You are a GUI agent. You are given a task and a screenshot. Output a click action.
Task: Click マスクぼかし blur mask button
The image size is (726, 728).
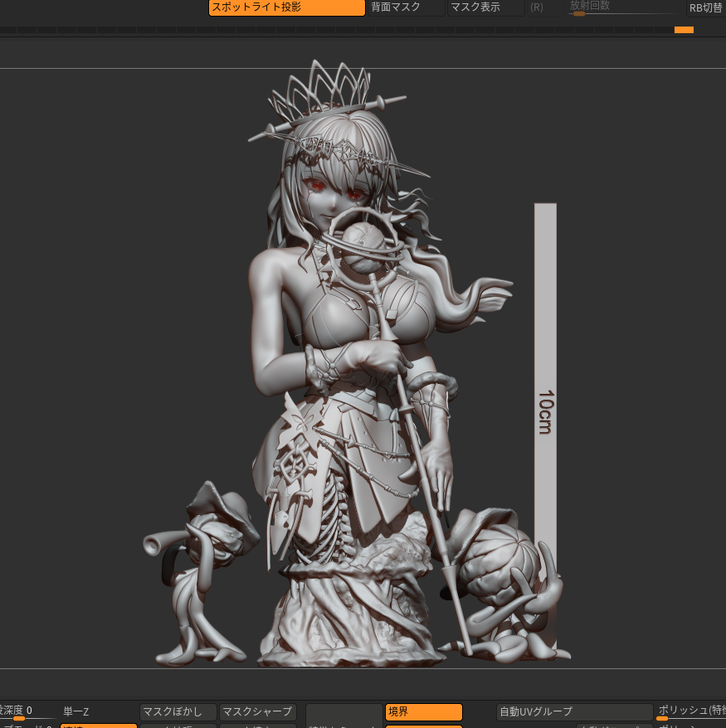click(x=178, y=711)
